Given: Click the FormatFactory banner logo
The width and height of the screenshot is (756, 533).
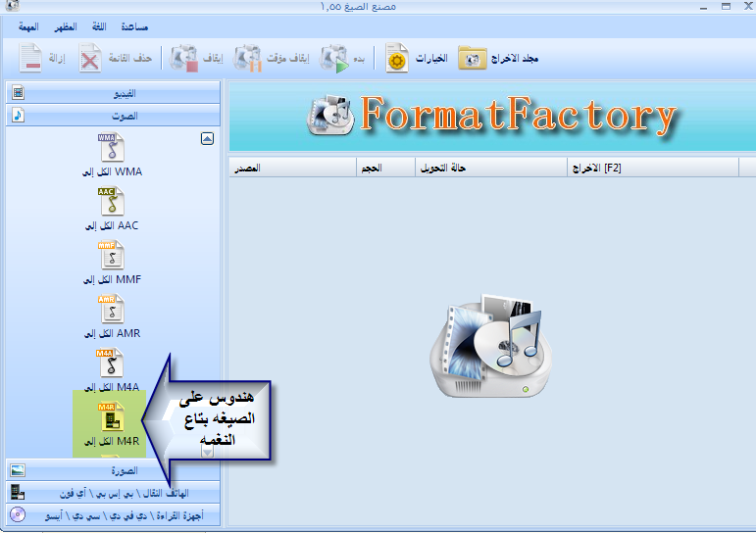Looking at the screenshot, I should click(x=492, y=116).
